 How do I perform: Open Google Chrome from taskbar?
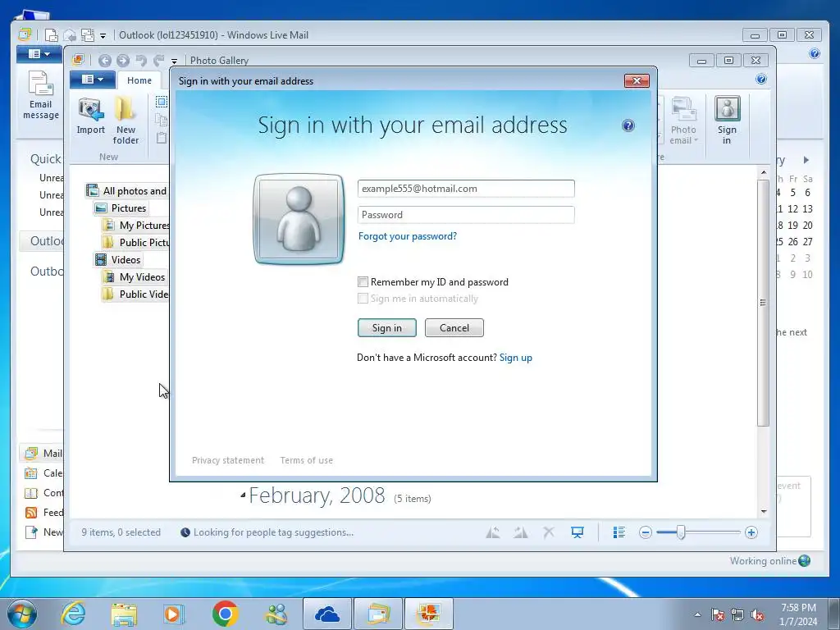click(225, 614)
